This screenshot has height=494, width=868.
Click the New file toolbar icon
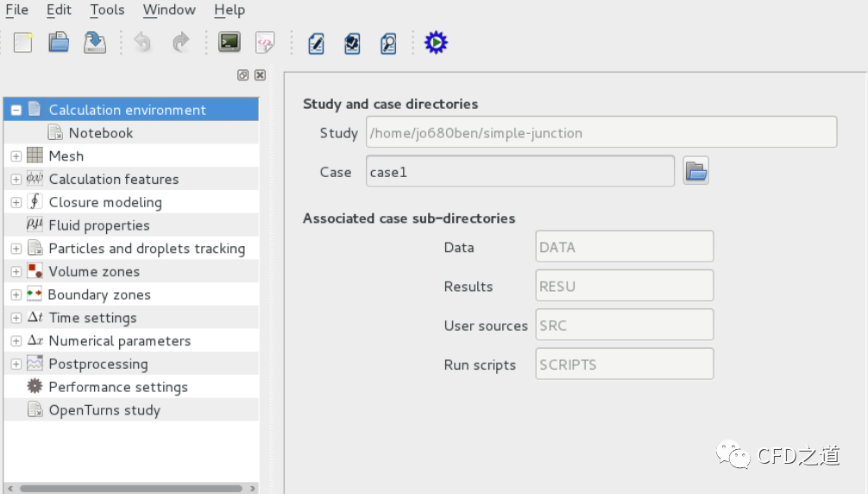[x=23, y=42]
